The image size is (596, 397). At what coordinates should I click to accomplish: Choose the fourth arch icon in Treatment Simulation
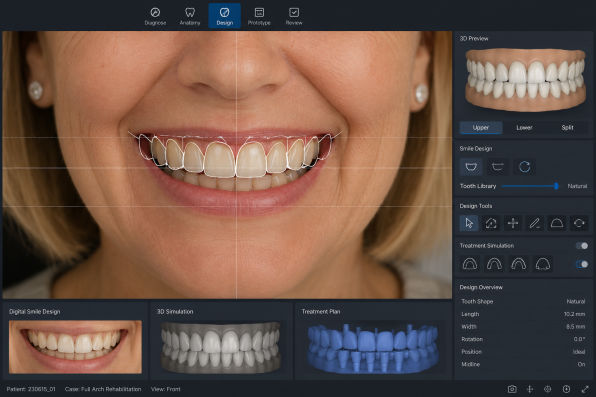pos(543,264)
